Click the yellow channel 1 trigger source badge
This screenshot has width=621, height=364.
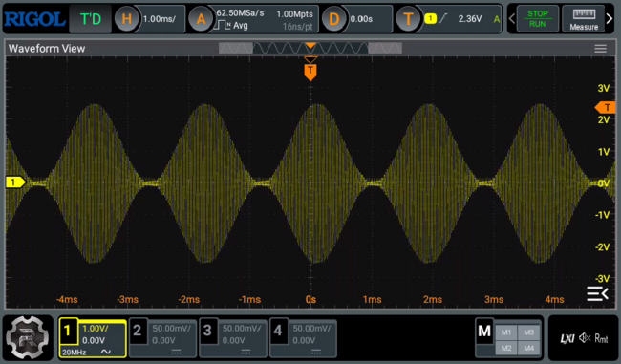(430, 18)
